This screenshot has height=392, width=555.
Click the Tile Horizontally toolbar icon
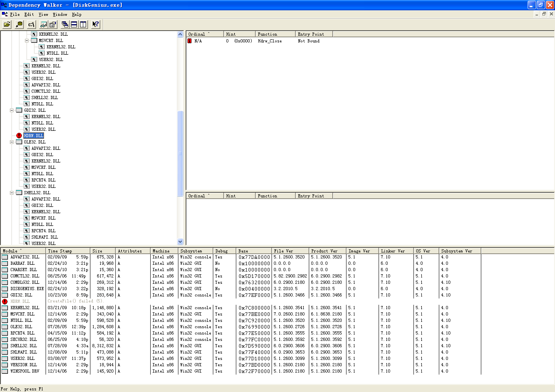click(x=74, y=24)
